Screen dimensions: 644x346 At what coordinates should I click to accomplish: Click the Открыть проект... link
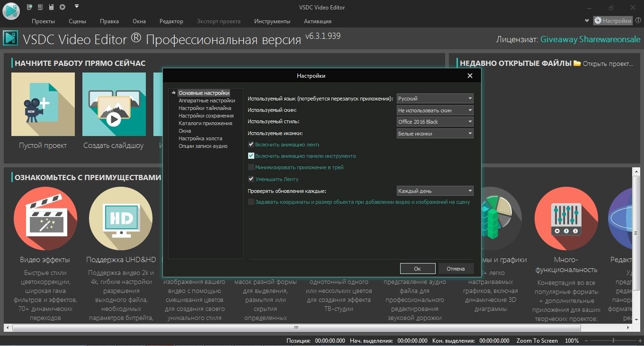(x=608, y=64)
